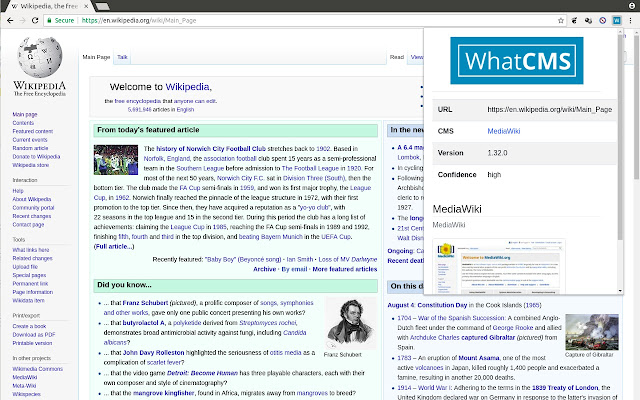Open Printable version link
640x400 pixels.
32,343
